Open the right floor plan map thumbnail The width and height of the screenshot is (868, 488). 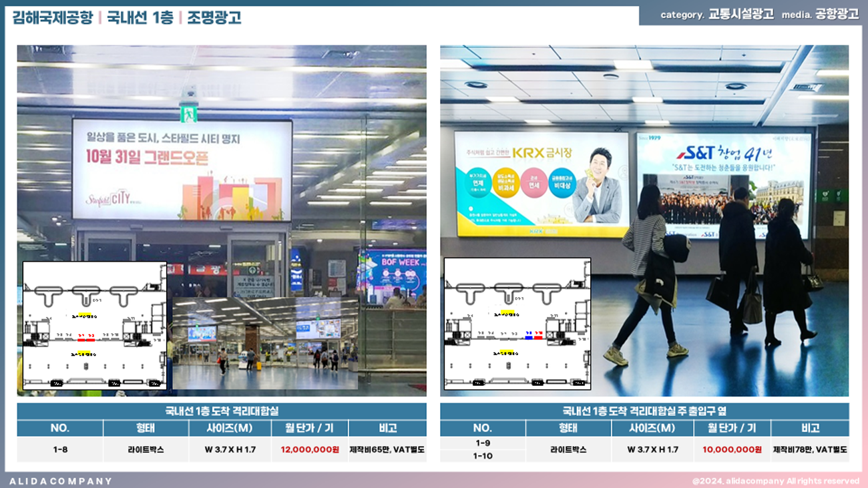517,324
